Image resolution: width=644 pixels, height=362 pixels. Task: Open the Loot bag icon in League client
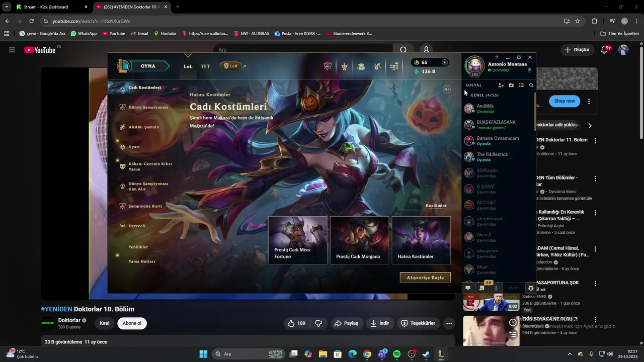click(x=361, y=66)
